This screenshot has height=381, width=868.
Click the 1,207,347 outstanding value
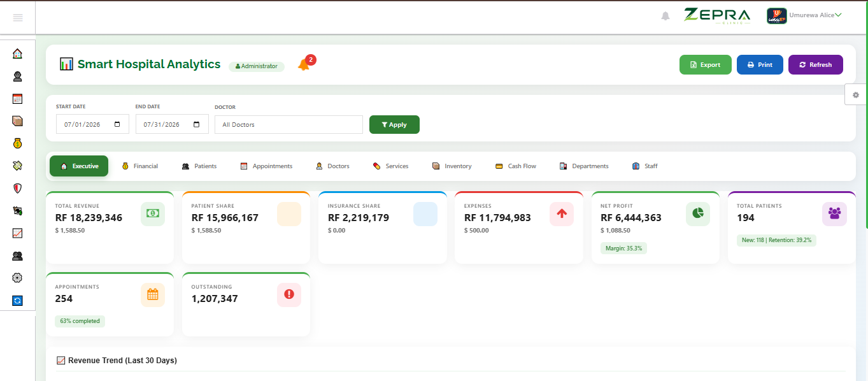(x=215, y=298)
